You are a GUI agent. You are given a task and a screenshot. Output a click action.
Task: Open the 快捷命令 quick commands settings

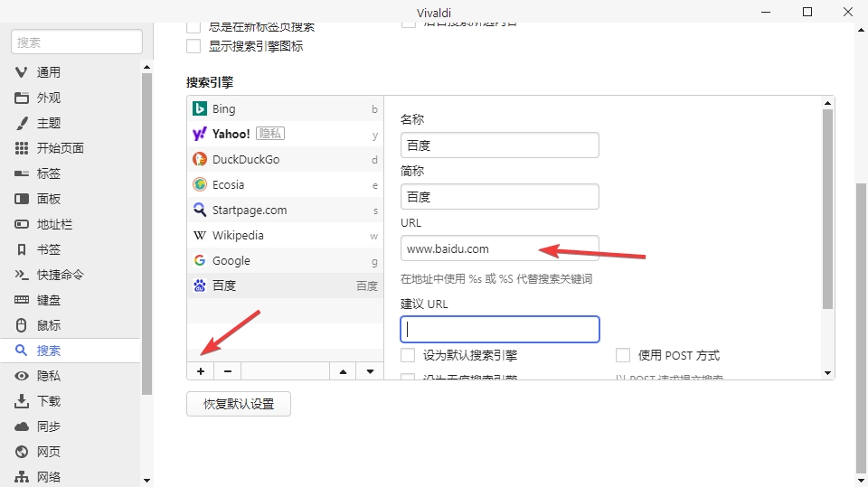(71, 275)
